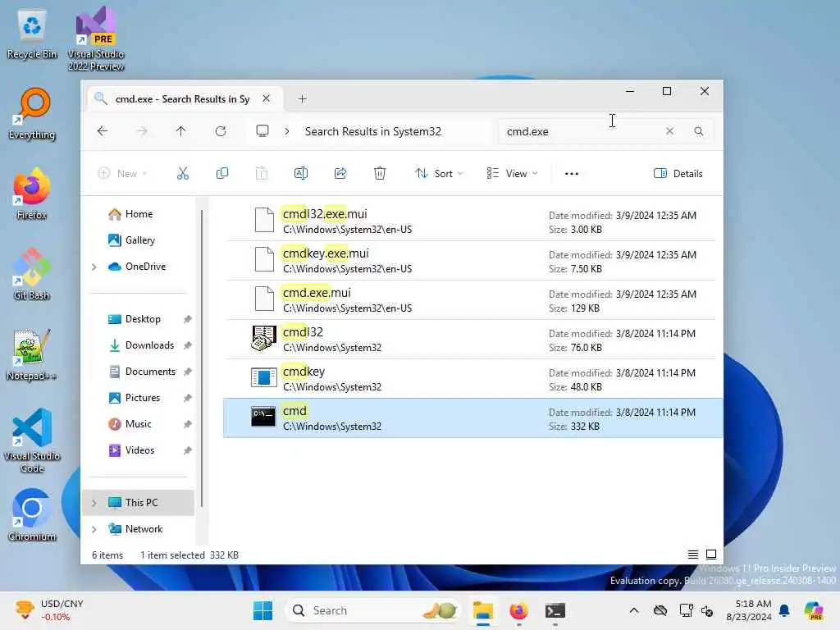Expand the OneDrive tree node
The width and height of the screenshot is (840, 630).
coord(94,267)
